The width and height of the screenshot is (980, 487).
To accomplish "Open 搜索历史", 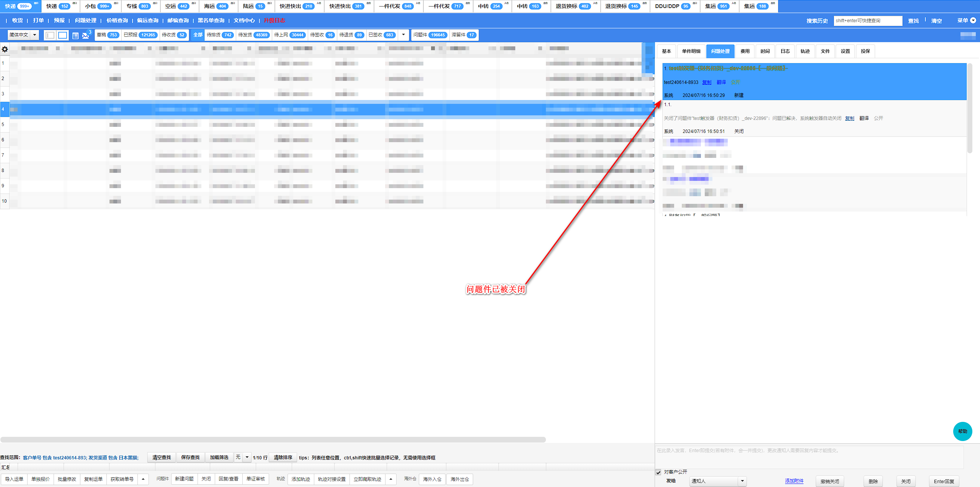I will [817, 21].
